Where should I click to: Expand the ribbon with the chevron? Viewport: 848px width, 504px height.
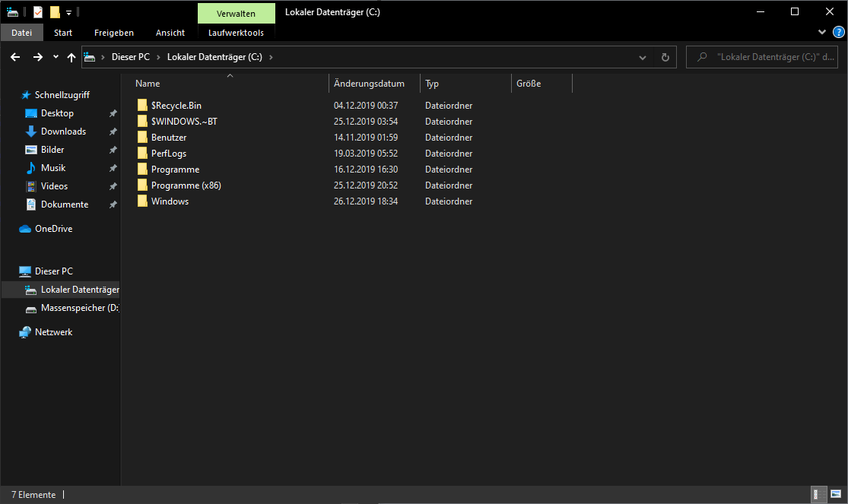(822, 32)
